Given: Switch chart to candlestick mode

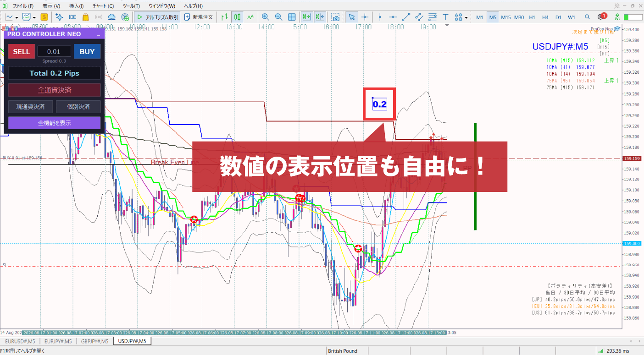Looking at the screenshot, I should [237, 17].
